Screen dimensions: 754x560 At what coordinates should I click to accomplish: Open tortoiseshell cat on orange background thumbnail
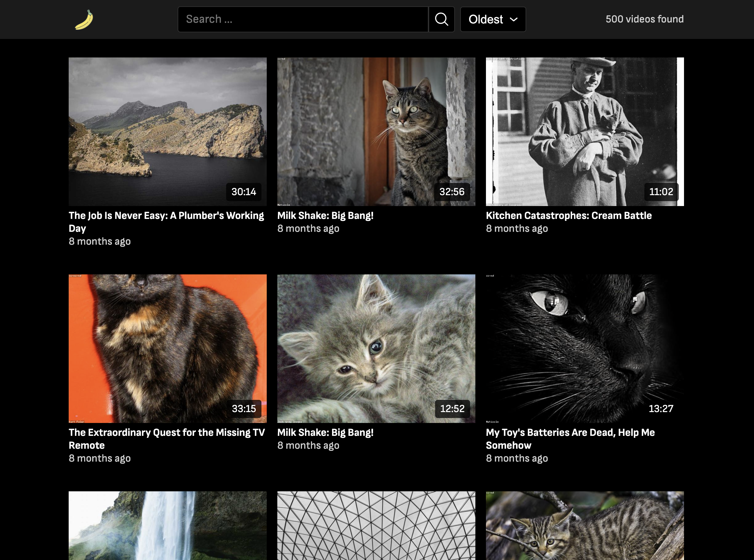(x=167, y=348)
